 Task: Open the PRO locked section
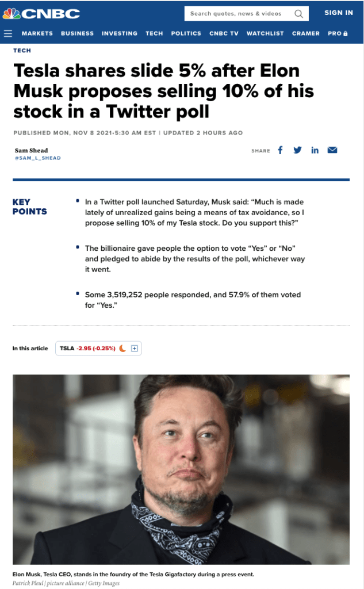(x=338, y=33)
